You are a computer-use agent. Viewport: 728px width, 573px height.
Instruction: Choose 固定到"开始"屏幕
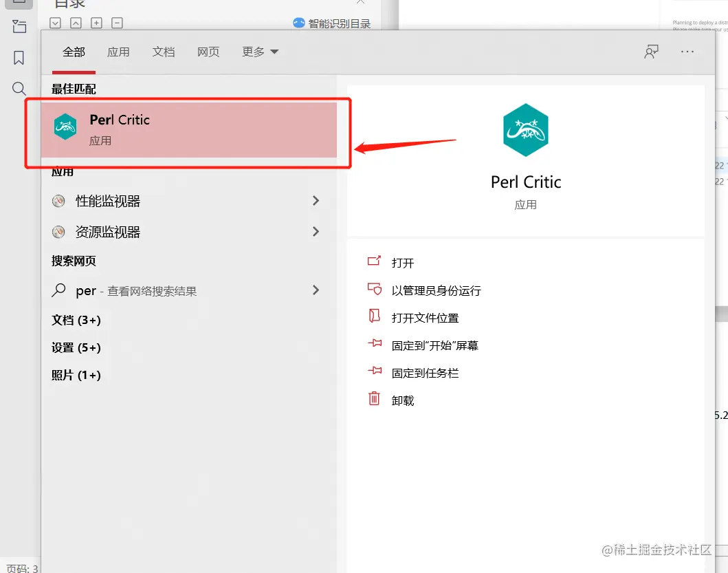[434, 345]
